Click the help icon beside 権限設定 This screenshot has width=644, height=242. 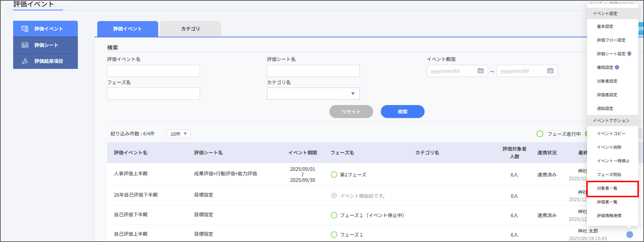coord(617,67)
